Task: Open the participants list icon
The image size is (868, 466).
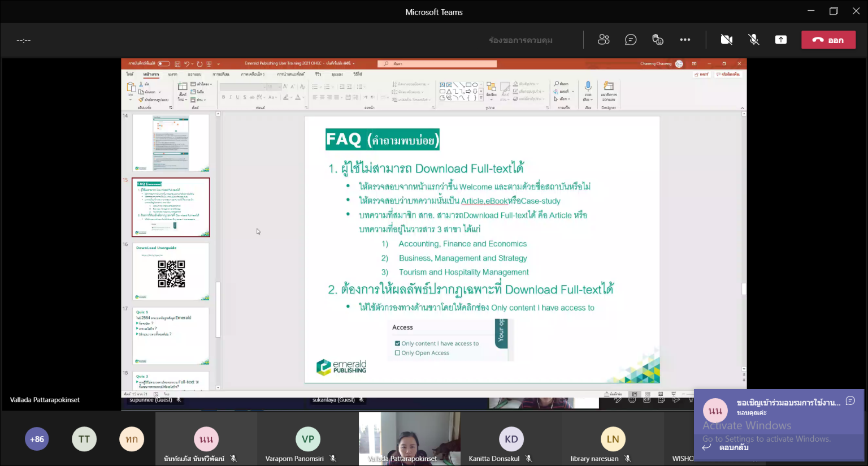Action: pyautogui.click(x=604, y=40)
